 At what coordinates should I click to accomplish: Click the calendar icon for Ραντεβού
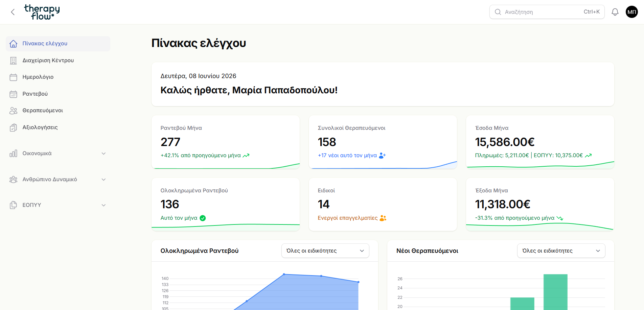pyautogui.click(x=14, y=94)
